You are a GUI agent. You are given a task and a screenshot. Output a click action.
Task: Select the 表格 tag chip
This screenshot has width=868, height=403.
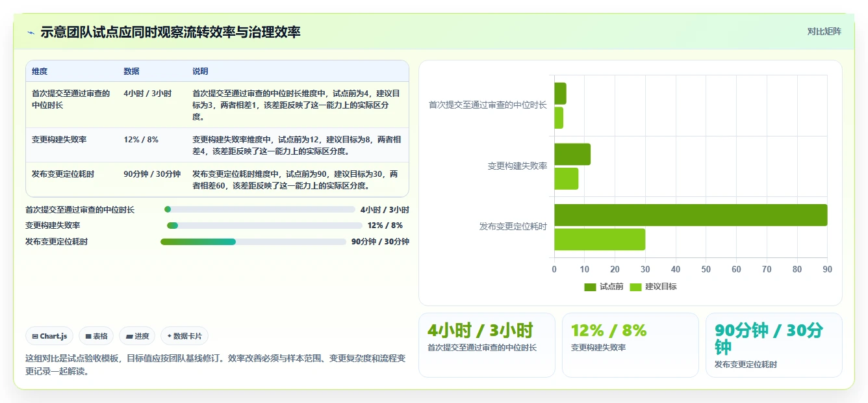96,336
